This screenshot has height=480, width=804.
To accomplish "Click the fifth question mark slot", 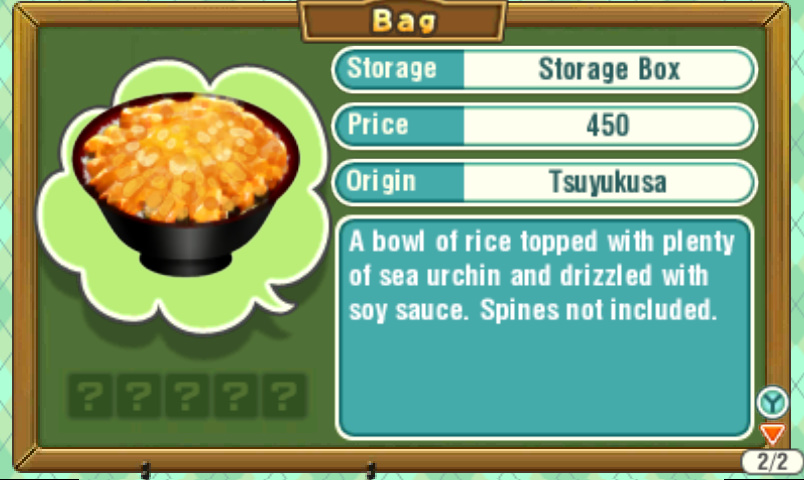I will click(x=284, y=395).
